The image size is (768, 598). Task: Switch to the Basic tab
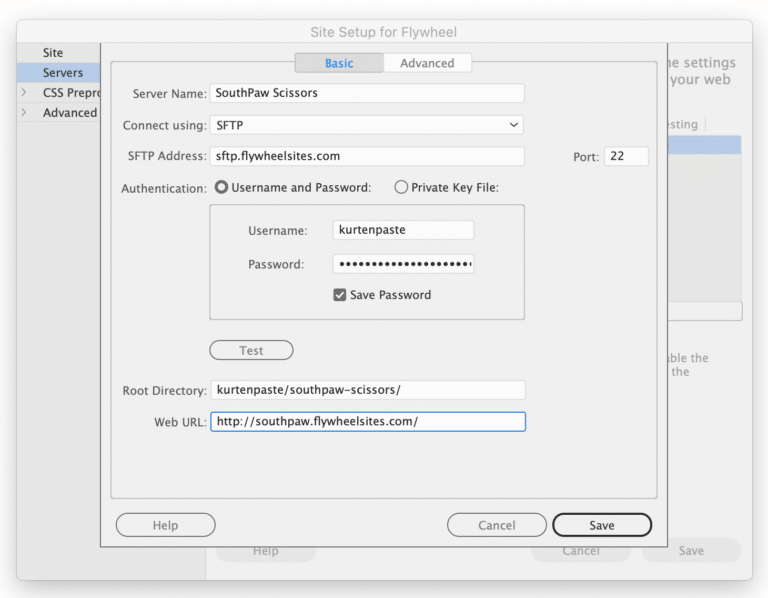tap(339, 63)
